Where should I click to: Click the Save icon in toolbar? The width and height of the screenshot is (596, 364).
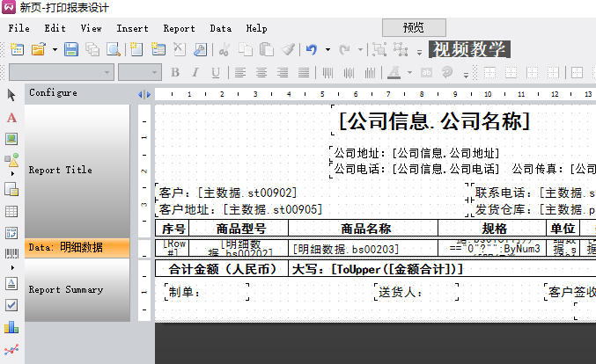pos(73,50)
